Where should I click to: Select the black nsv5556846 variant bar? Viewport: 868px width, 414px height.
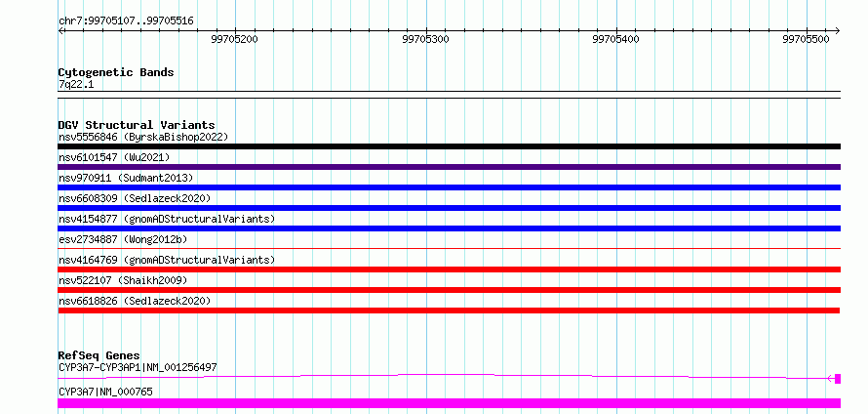(449, 146)
